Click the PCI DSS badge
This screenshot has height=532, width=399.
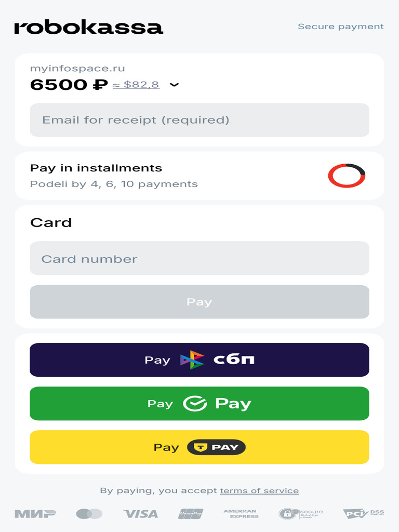363,514
